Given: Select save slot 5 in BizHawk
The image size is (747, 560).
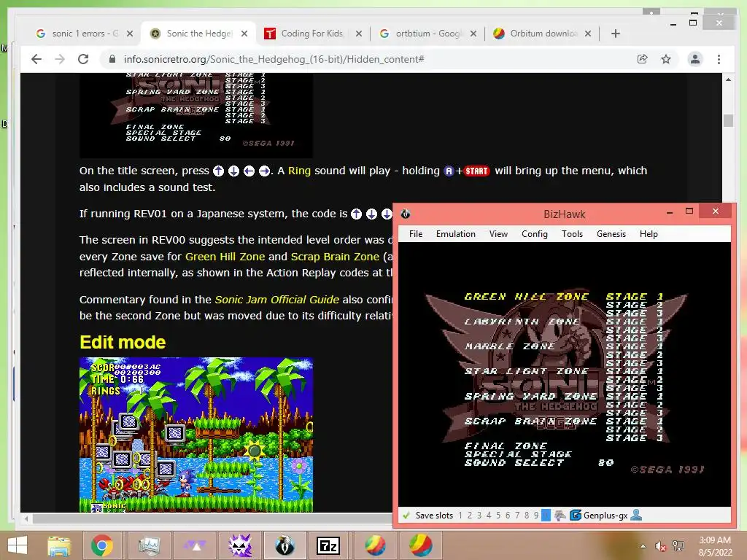Looking at the screenshot, I should 498,516.
